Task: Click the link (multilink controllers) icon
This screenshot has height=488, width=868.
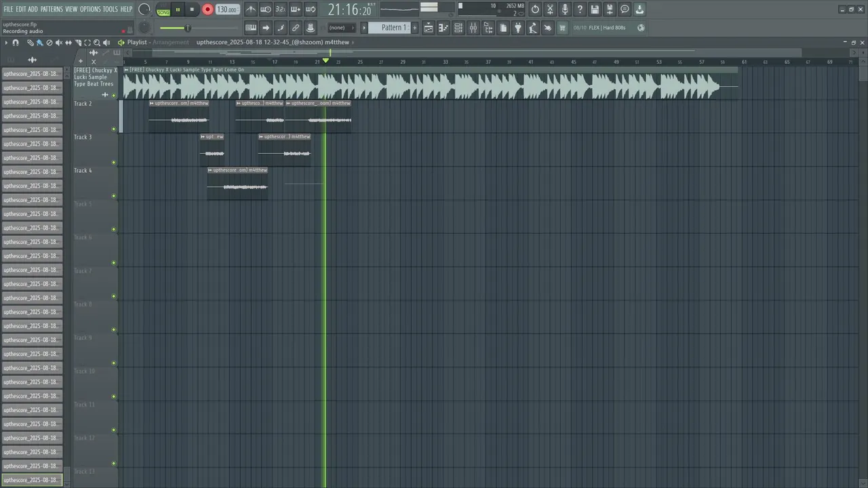Action: point(296,28)
